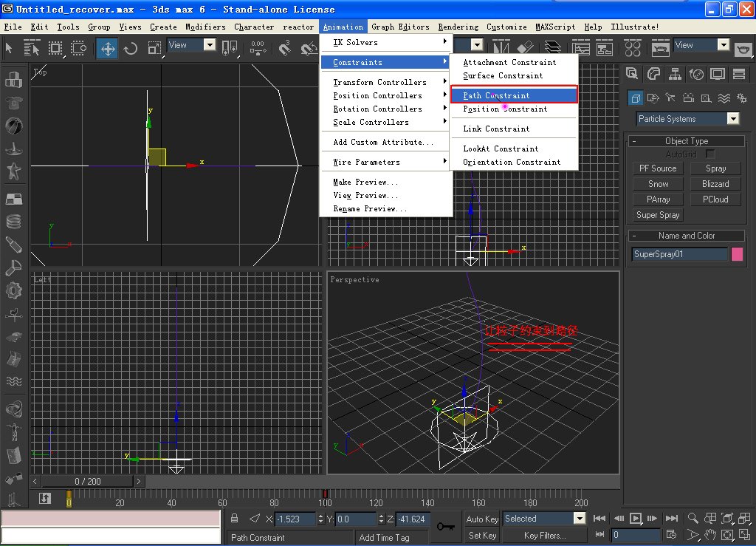This screenshot has height=546, width=756.
Task: Open the Graph Editors menu
Action: [400, 27]
